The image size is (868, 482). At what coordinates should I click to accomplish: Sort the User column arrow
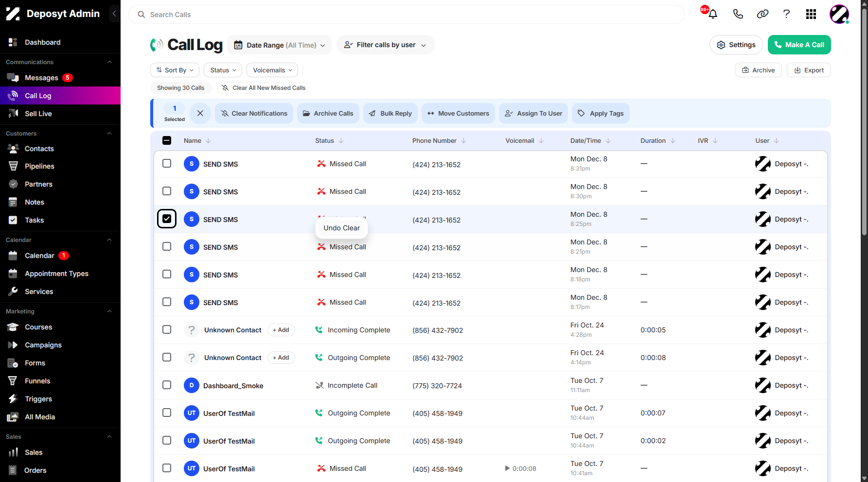(x=777, y=140)
